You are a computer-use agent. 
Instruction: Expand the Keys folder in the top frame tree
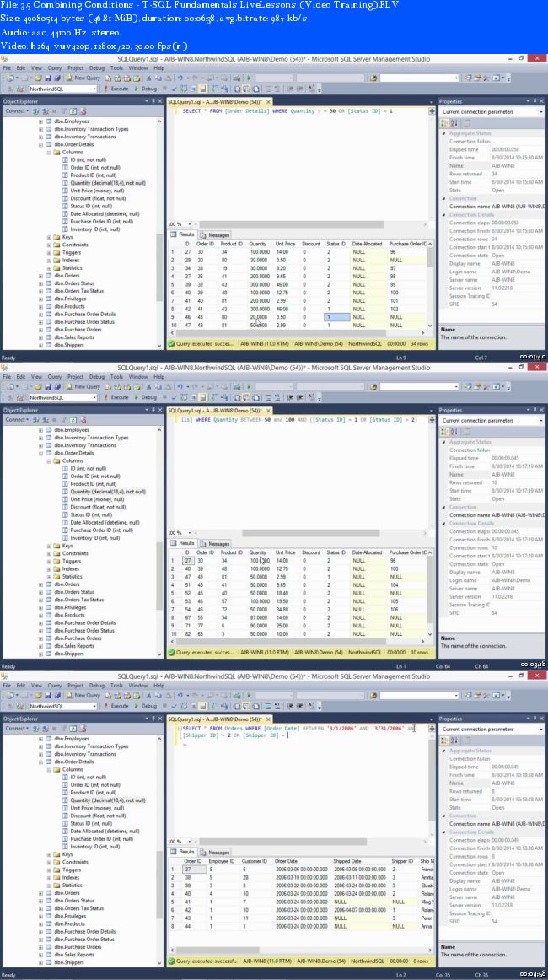point(49,238)
